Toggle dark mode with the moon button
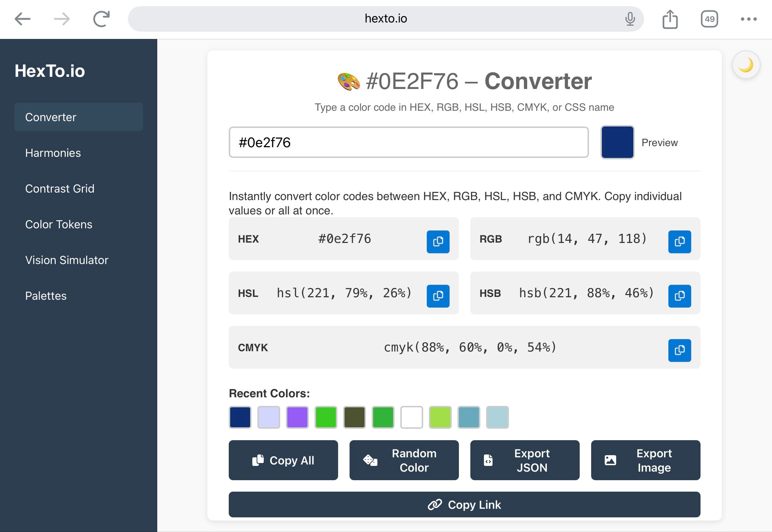 746,65
